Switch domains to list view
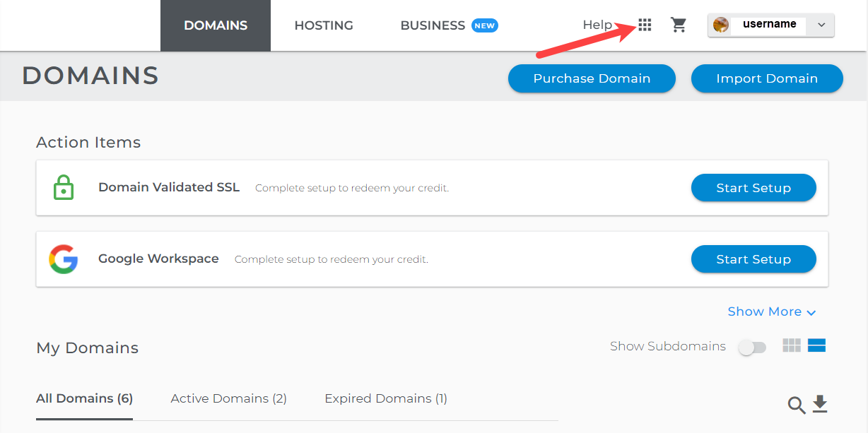Viewport: 868px width, 433px height. [817, 345]
